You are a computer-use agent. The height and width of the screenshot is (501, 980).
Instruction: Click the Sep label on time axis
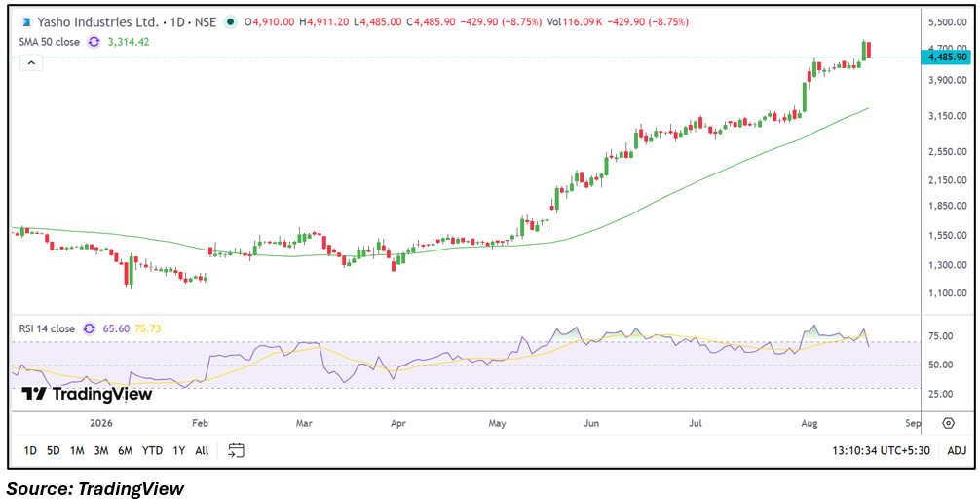(913, 423)
